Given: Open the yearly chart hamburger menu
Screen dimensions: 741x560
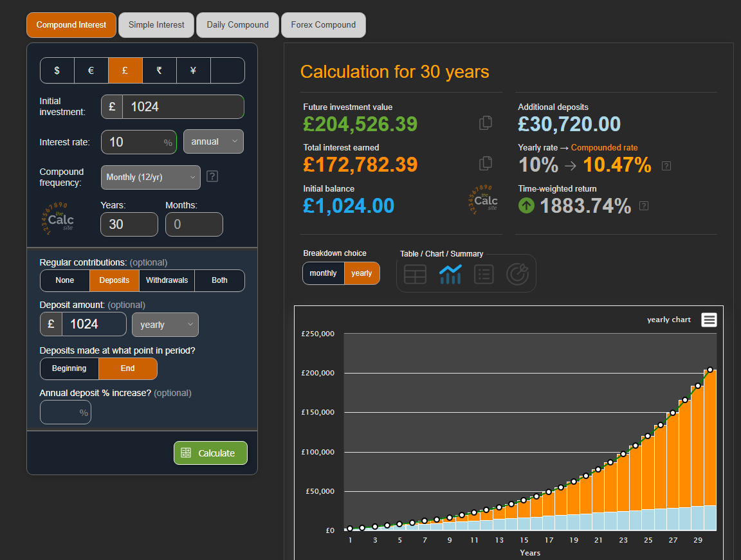Looking at the screenshot, I should click(709, 320).
